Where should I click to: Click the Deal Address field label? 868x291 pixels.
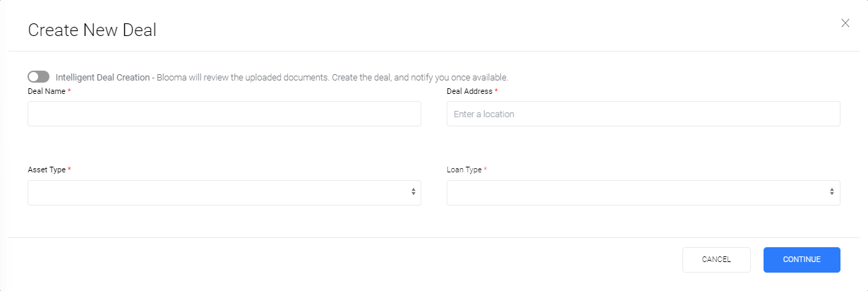click(470, 91)
